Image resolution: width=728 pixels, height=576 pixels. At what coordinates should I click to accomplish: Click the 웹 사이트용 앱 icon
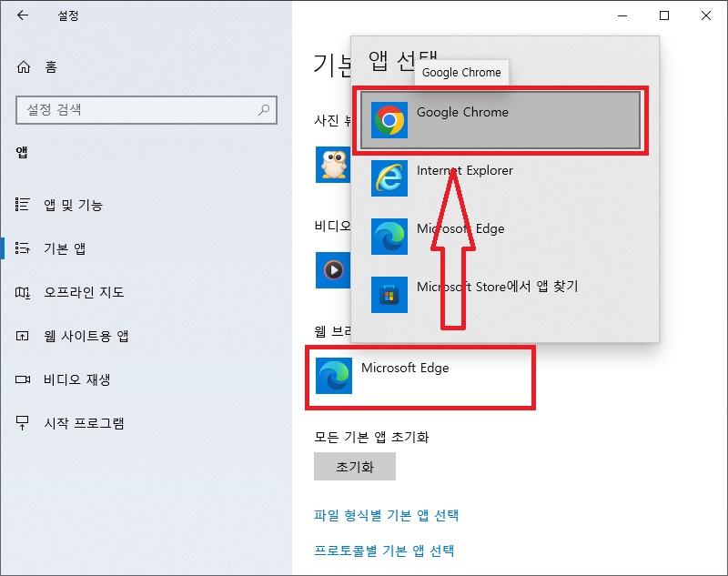click(22, 336)
